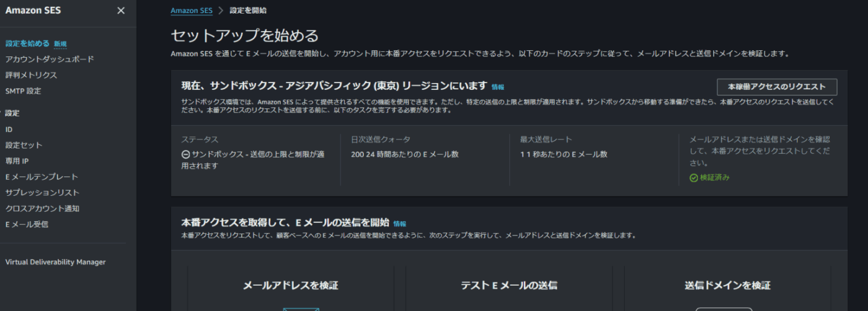The height and width of the screenshot is (311, 868).
Task: Open E メール受信 page
Action: pos(27,224)
